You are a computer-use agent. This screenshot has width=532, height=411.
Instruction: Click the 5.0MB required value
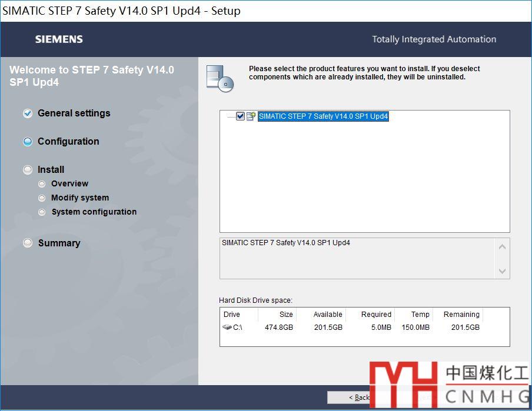coord(381,328)
